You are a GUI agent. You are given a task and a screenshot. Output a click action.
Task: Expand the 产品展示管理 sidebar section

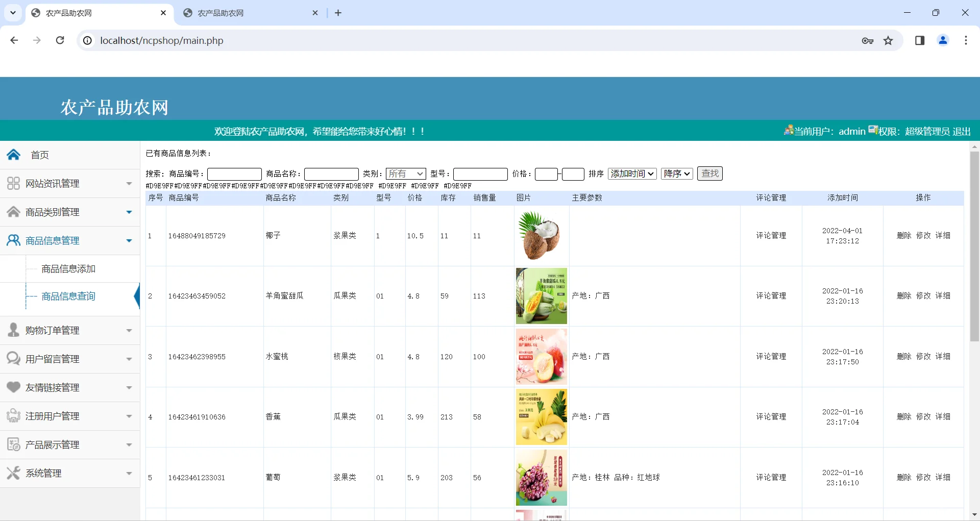pos(128,444)
